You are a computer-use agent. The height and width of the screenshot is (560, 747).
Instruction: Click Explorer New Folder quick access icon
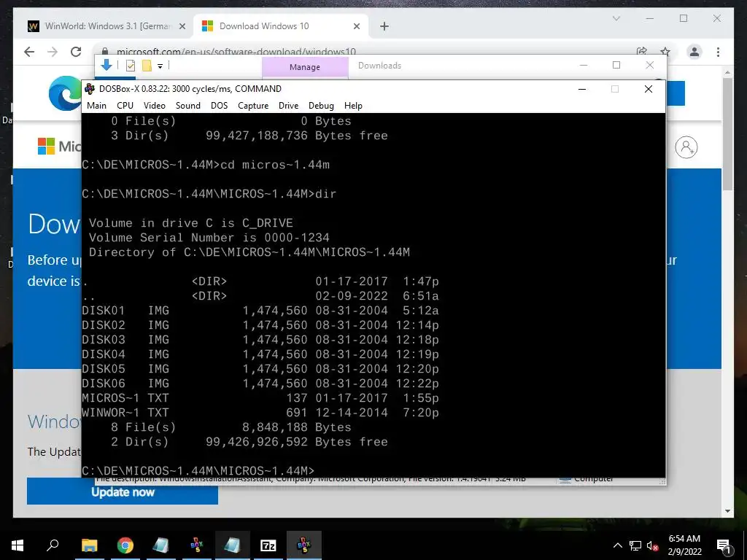pyautogui.click(x=147, y=66)
